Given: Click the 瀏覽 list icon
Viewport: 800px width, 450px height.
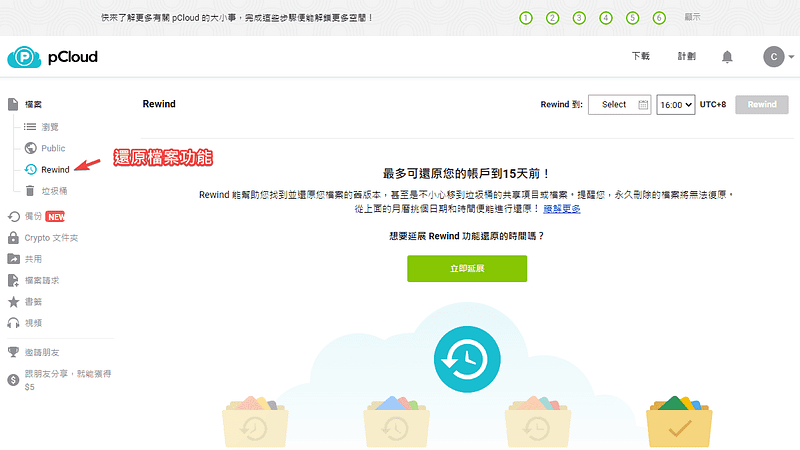Looking at the screenshot, I should point(30,127).
